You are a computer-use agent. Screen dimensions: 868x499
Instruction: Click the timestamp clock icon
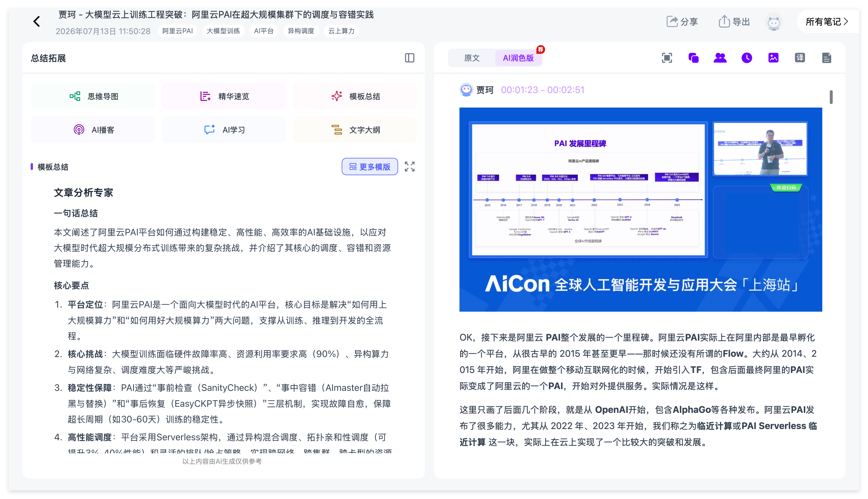click(746, 58)
